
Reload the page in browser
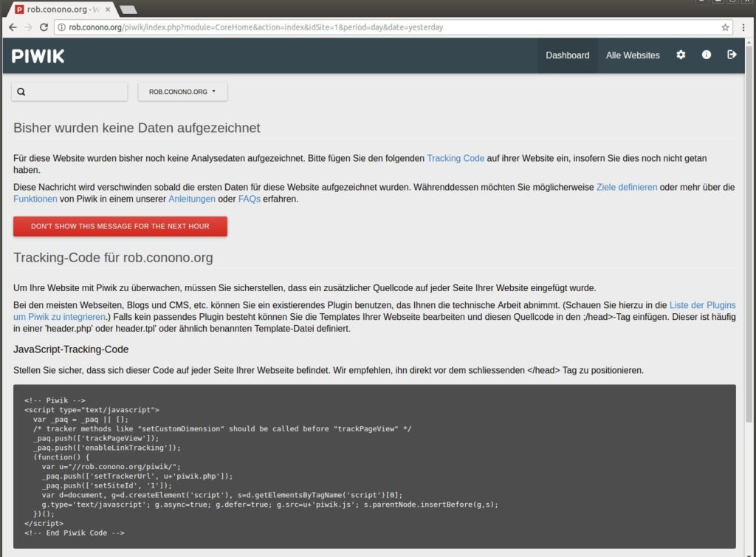click(44, 27)
